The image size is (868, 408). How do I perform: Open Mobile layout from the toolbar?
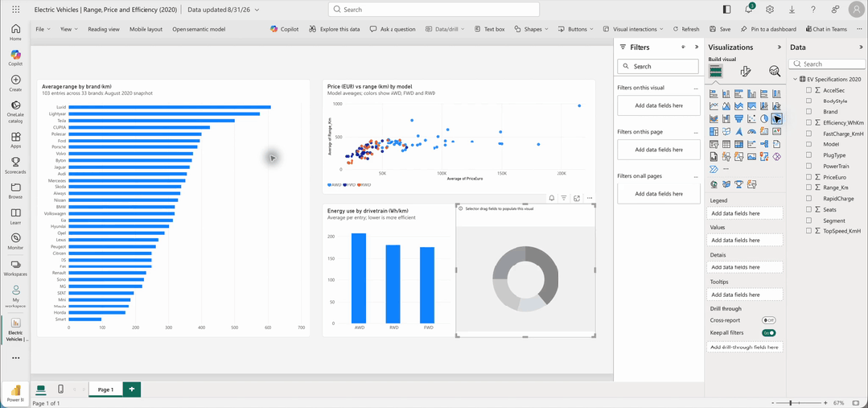pyautogui.click(x=146, y=29)
